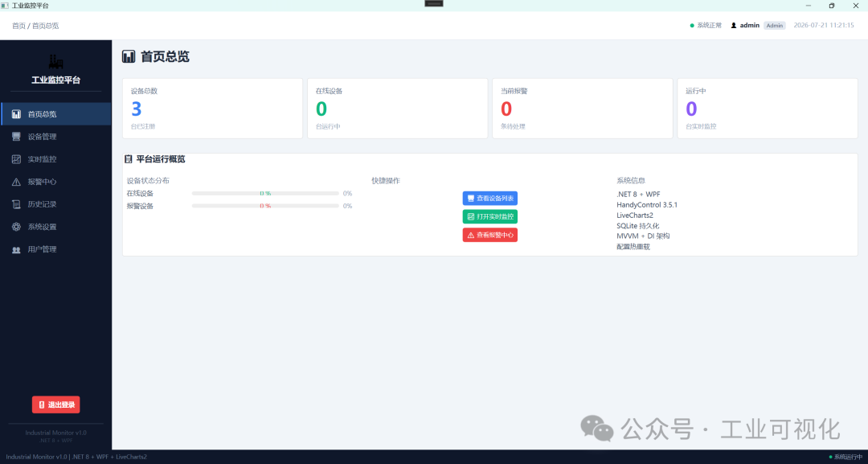Click the admin user avatar icon

point(734,26)
